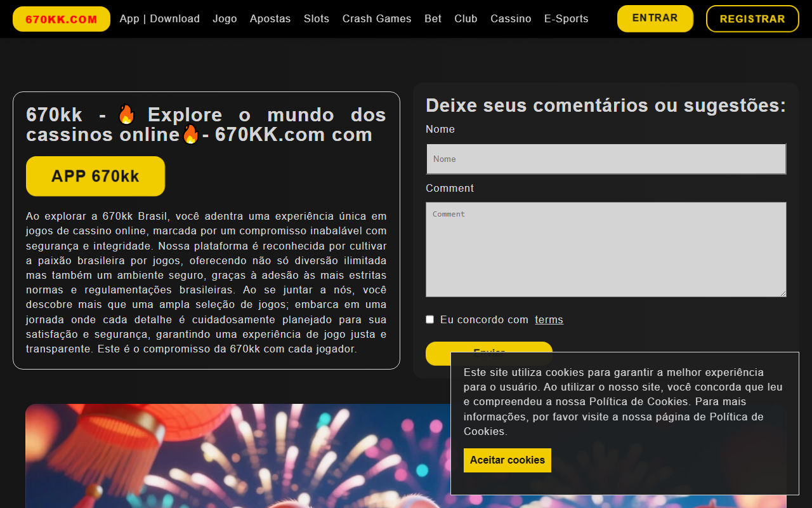Open the Cassino navigation link

pos(511,19)
